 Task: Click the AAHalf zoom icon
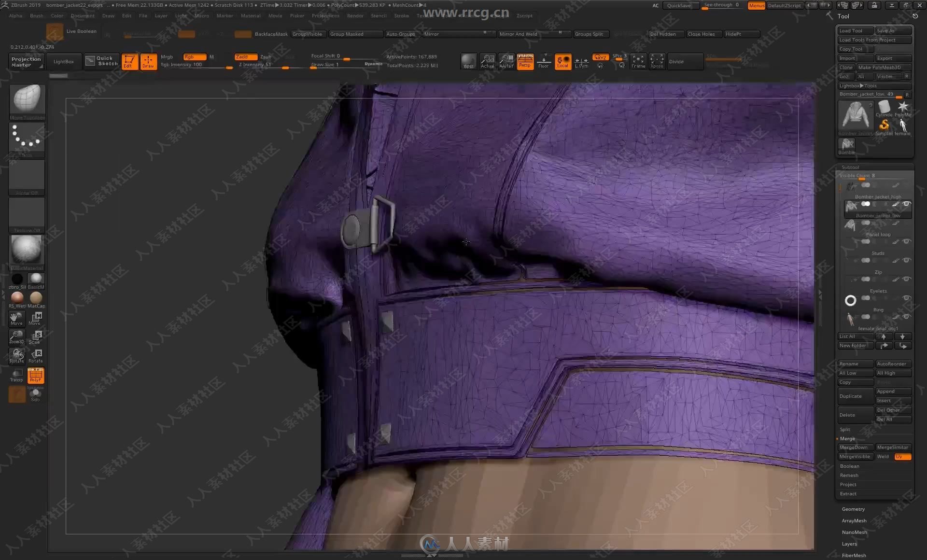(506, 61)
